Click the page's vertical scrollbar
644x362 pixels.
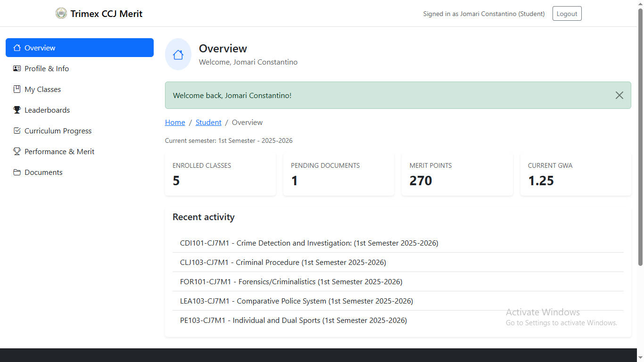pyautogui.click(x=640, y=141)
